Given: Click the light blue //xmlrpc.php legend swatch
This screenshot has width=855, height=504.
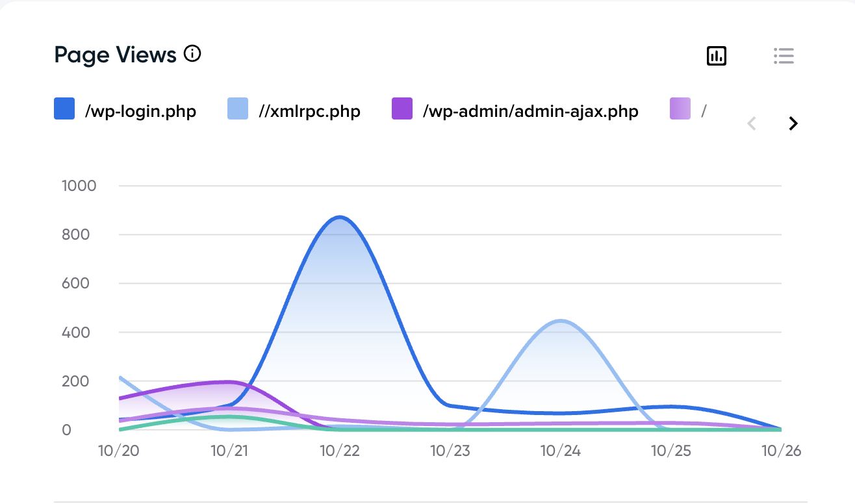Looking at the screenshot, I should (238, 110).
